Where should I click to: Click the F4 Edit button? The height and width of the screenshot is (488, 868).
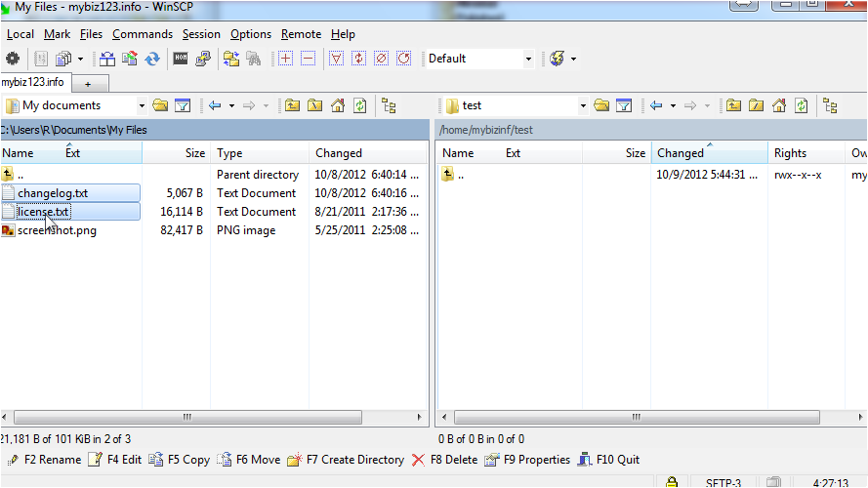115,460
